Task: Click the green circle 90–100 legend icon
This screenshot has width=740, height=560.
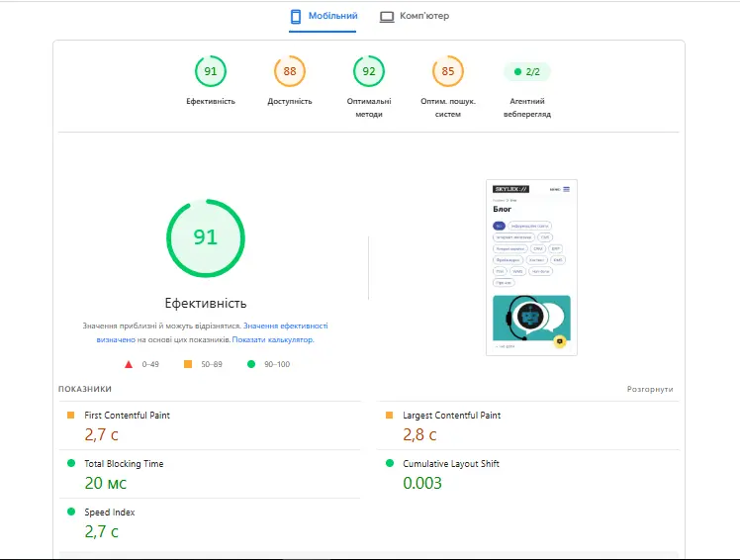Action: pyautogui.click(x=251, y=364)
